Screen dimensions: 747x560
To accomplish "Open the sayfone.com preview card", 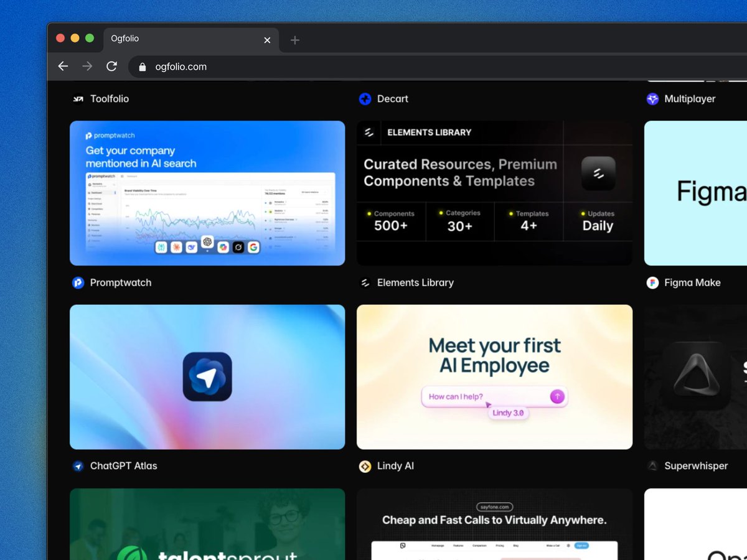I will [494, 524].
